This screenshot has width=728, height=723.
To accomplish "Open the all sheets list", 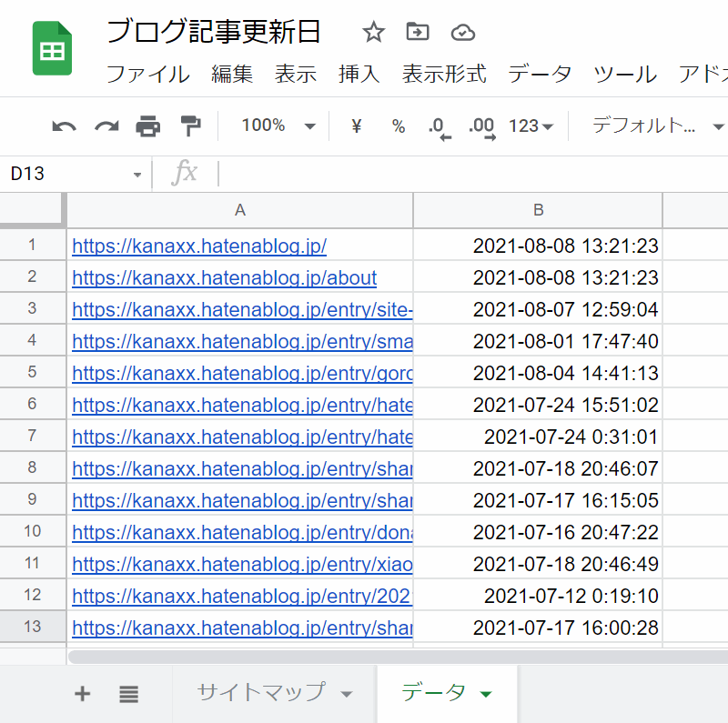I will tap(128, 693).
